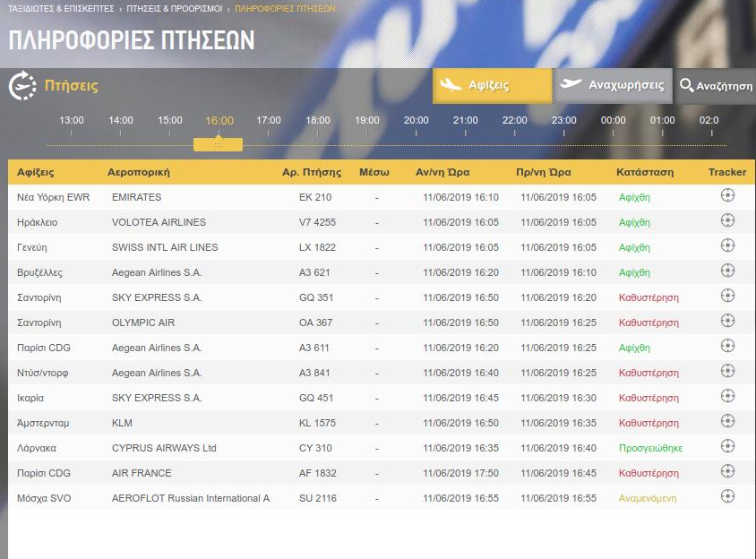Viewport: 756px width, 559px height.
Task: Select the Μόσχα SVO origin cell
Action: pos(44,498)
